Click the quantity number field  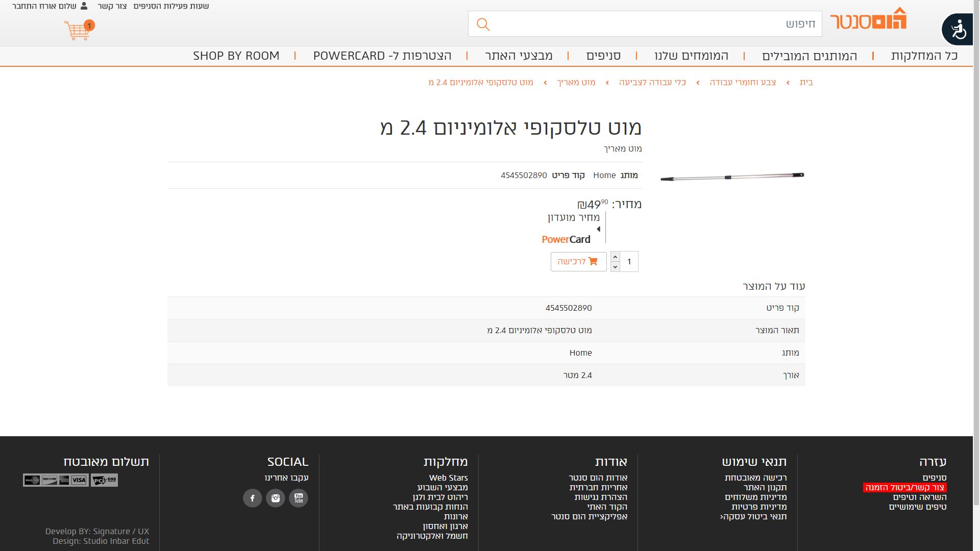click(x=629, y=262)
